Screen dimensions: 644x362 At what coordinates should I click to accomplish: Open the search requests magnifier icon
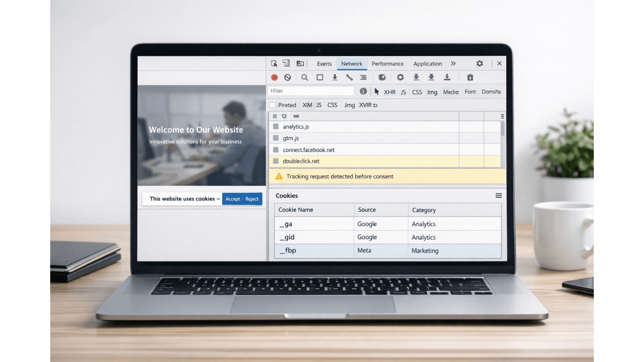304,77
